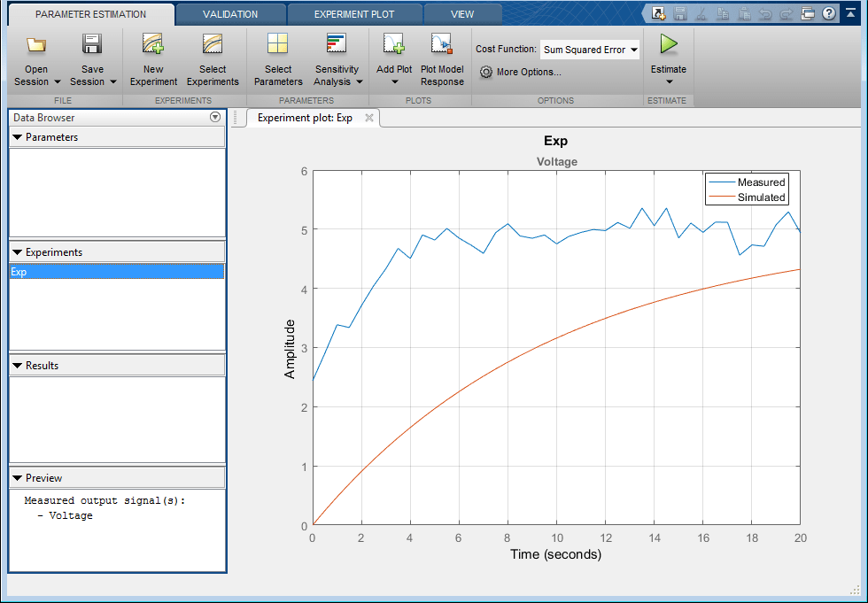
Task: Open the Cost Function Sum Squared Error dropdown
Action: pyautogui.click(x=590, y=50)
